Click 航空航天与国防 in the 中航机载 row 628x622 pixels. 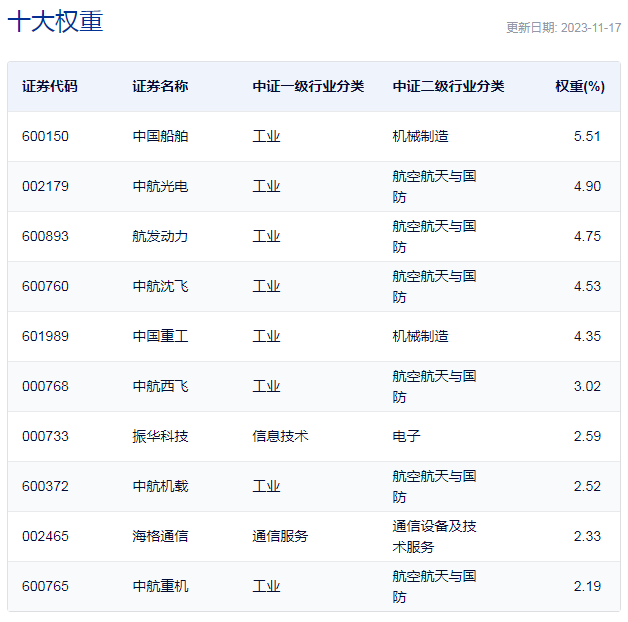coord(434,486)
